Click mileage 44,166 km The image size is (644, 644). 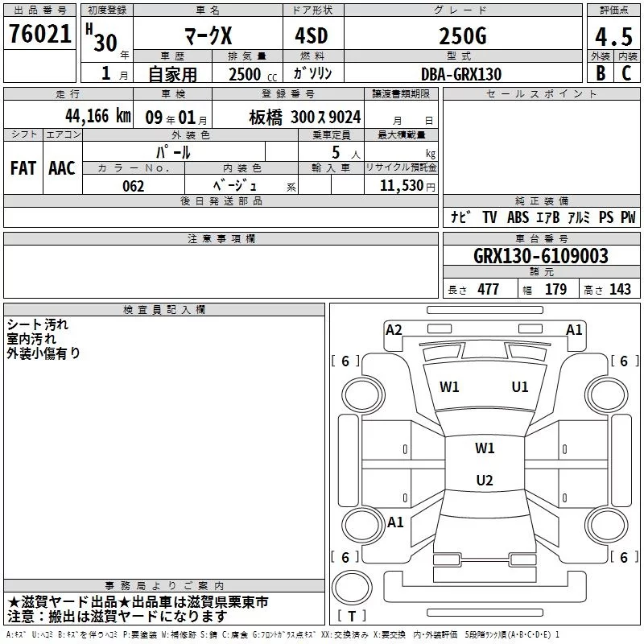[x=98, y=116]
